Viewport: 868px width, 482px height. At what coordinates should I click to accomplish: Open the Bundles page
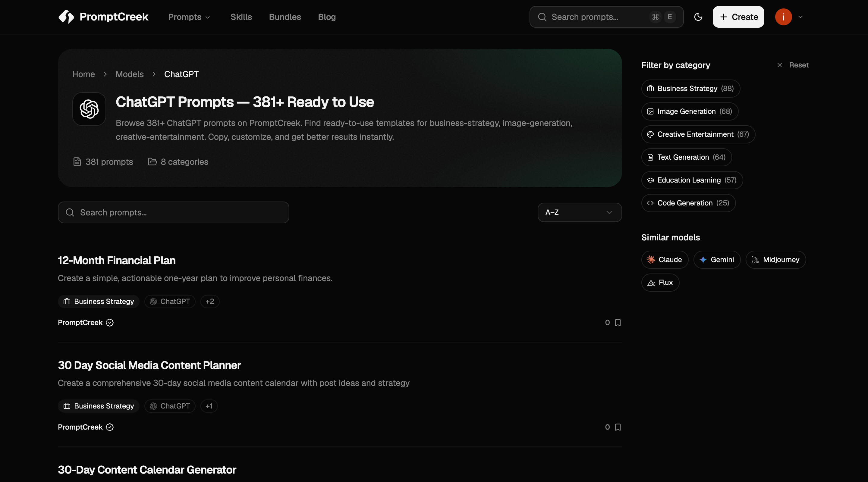[x=285, y=17]
